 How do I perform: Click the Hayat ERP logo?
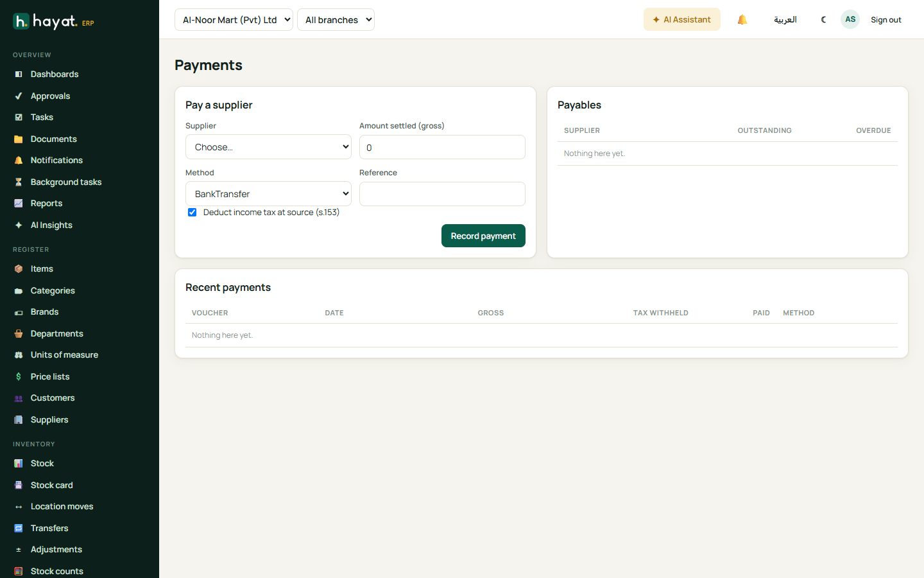(53, 21)
